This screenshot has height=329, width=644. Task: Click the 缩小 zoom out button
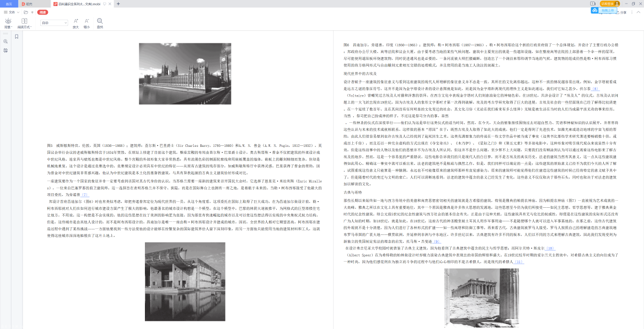pos(87,23)
